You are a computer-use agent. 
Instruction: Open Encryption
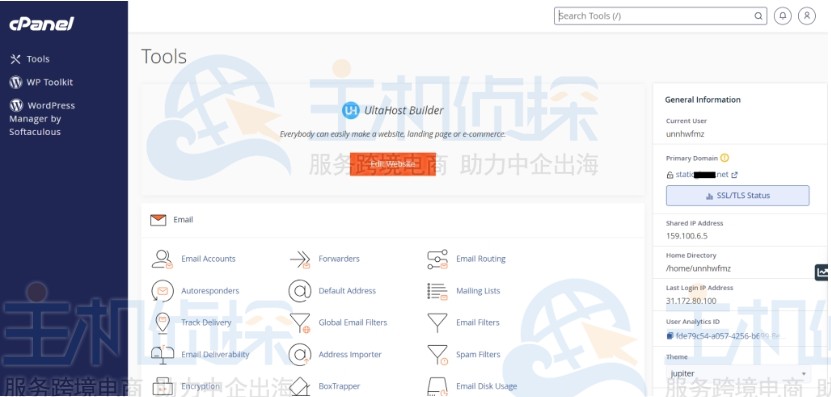click(x=200, y=386)
